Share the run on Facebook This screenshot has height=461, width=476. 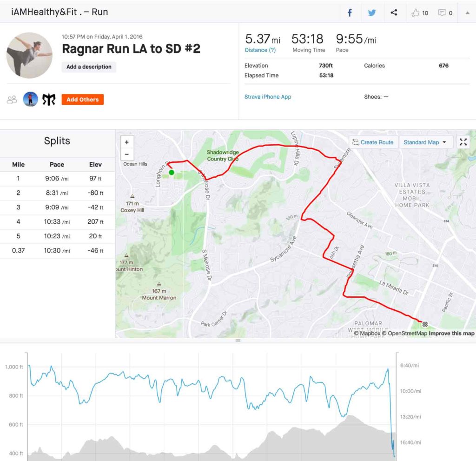350,13
